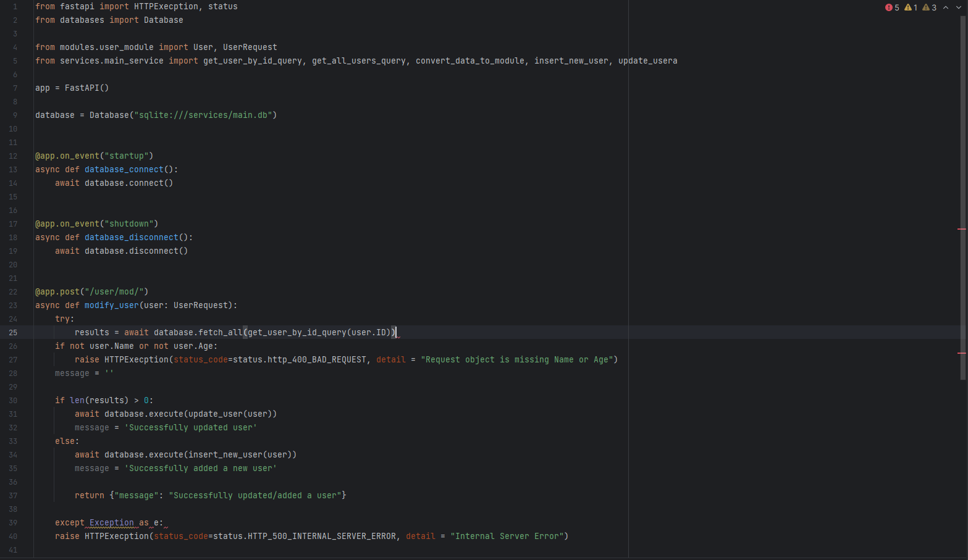Viewport: 968px width, 560px height.
Task: Click the "Internal Server Error" string
Action: tap(507, 536)
